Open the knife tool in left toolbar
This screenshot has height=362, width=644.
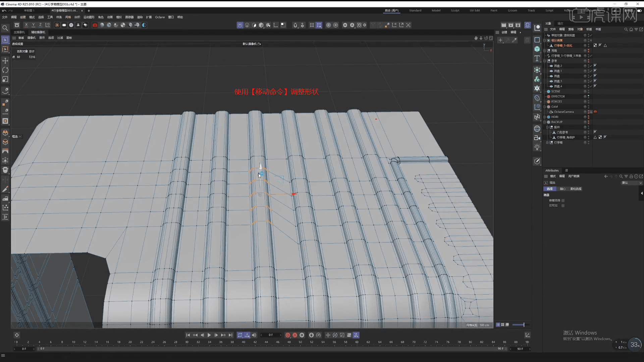pos(5,189)
